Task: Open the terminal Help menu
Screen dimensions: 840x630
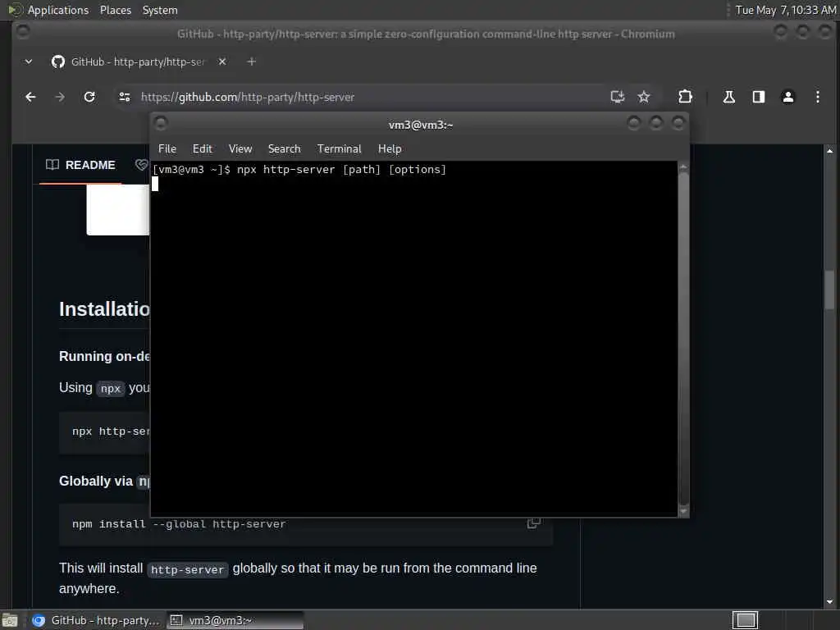Action: pyautogui.click(x=390, y=149)
